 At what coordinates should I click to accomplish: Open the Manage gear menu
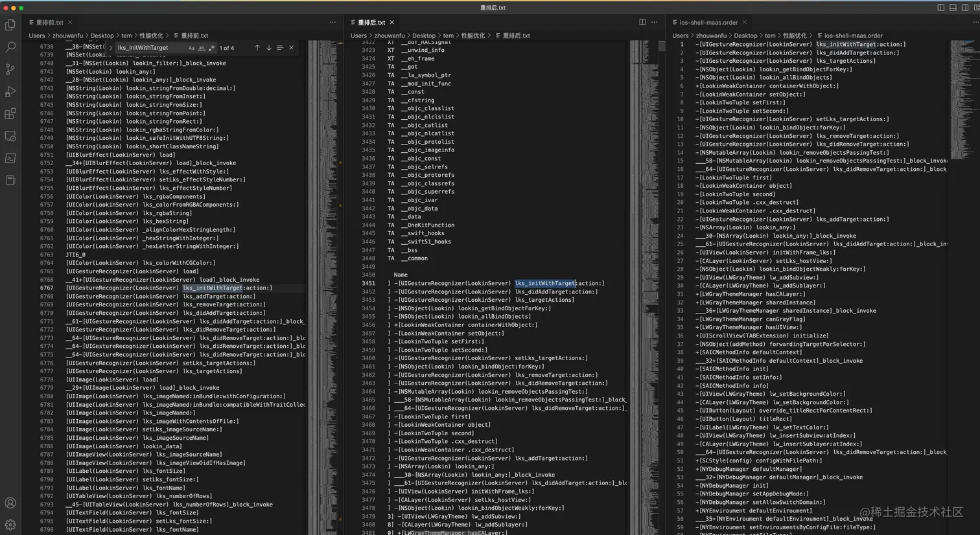click(10, 525)
